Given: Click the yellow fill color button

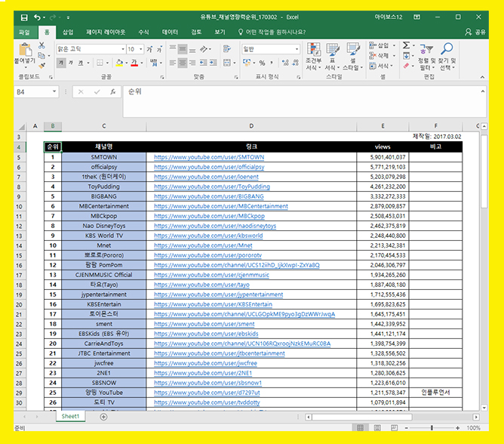Looking at the screenshot, I should [x=119, y=63].
